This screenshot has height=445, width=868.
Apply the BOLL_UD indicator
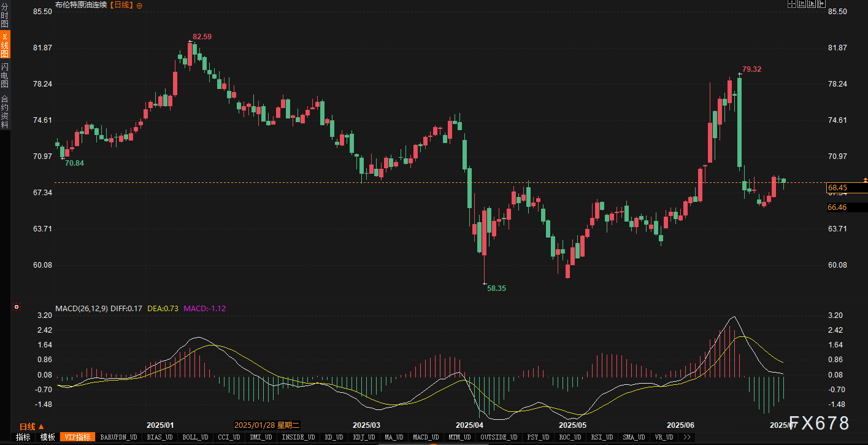196,437
